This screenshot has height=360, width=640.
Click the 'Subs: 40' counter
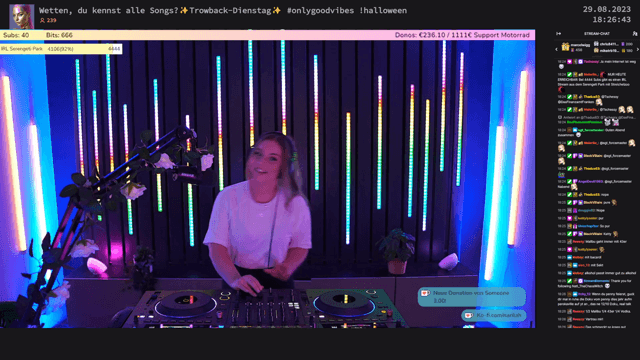pos(16,35)
